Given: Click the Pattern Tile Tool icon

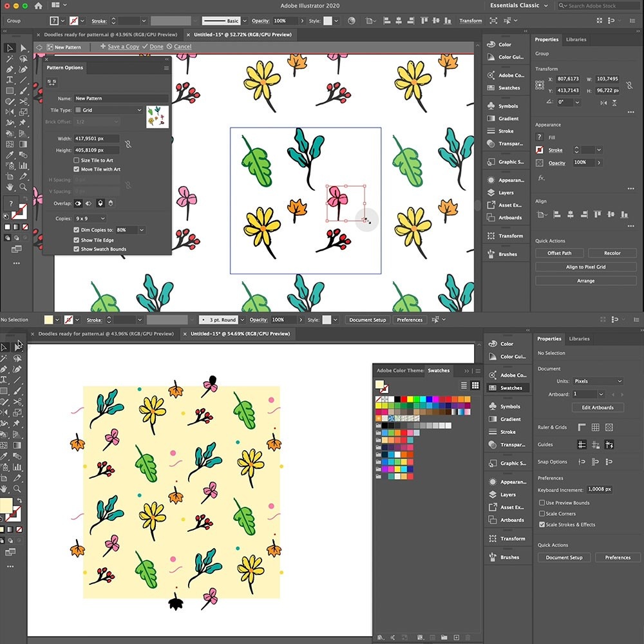Looking at the screenshot, I should click(52, 82).
